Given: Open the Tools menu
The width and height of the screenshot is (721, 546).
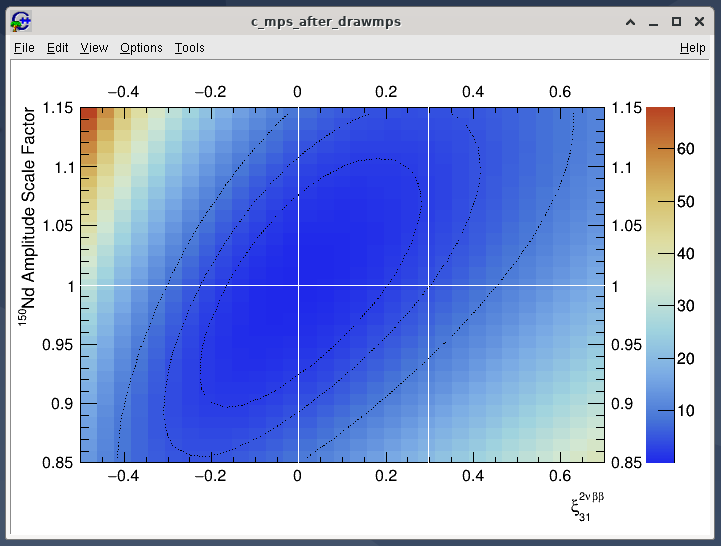Looking at the screenshot, I should [189, 48].
